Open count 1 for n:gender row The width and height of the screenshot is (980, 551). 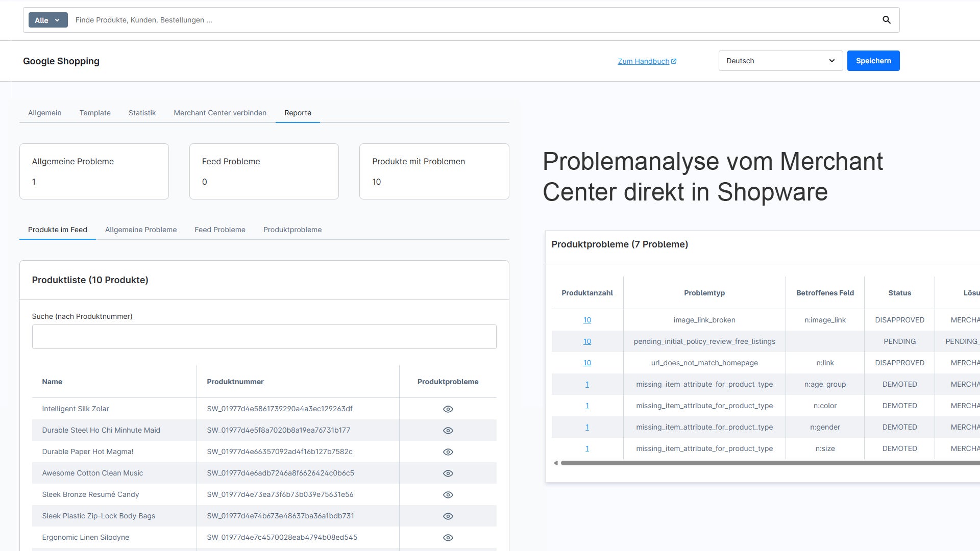point(587,427)
